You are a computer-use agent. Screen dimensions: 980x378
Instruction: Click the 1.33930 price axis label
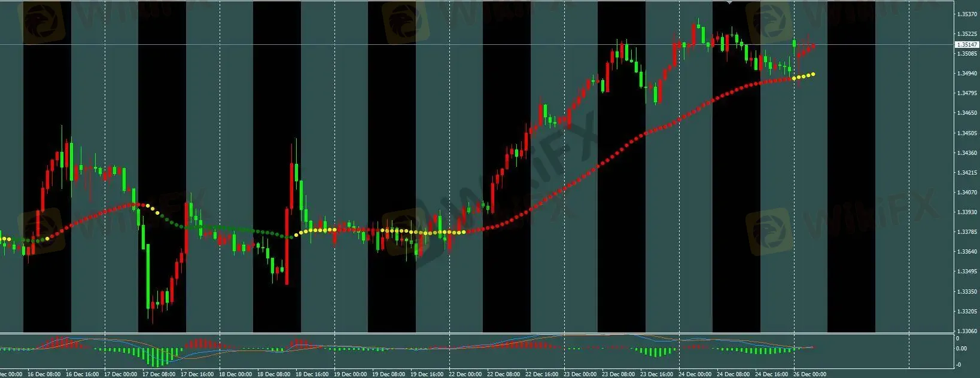[x=967, y=212]
